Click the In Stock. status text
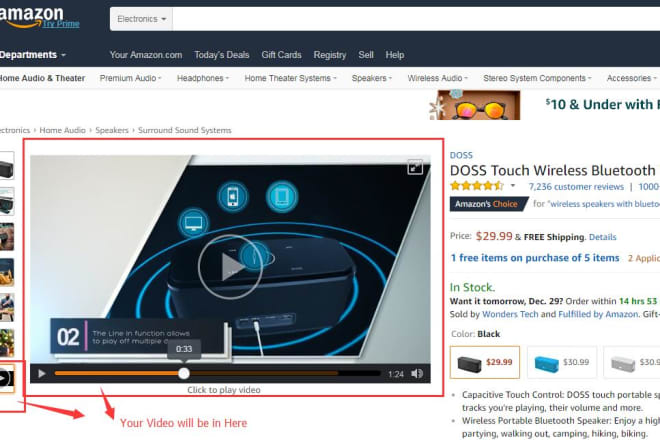Image resolution: width=660 pixels, height=440 pixels. pyautogui.click(x=472, y=287)
